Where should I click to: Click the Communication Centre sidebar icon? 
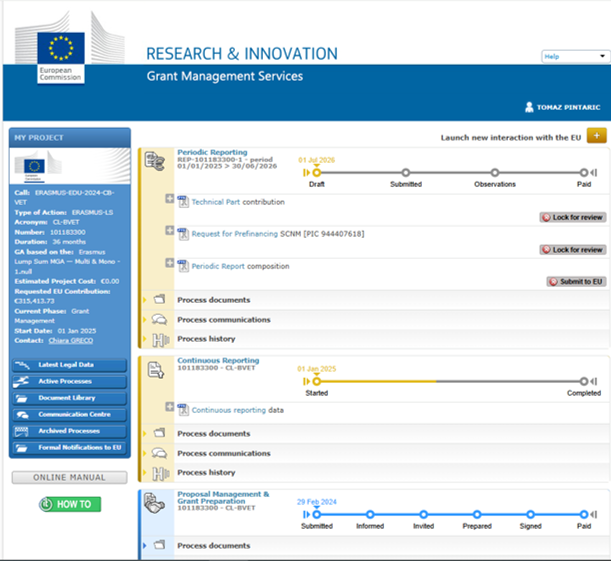click(22, 415)
